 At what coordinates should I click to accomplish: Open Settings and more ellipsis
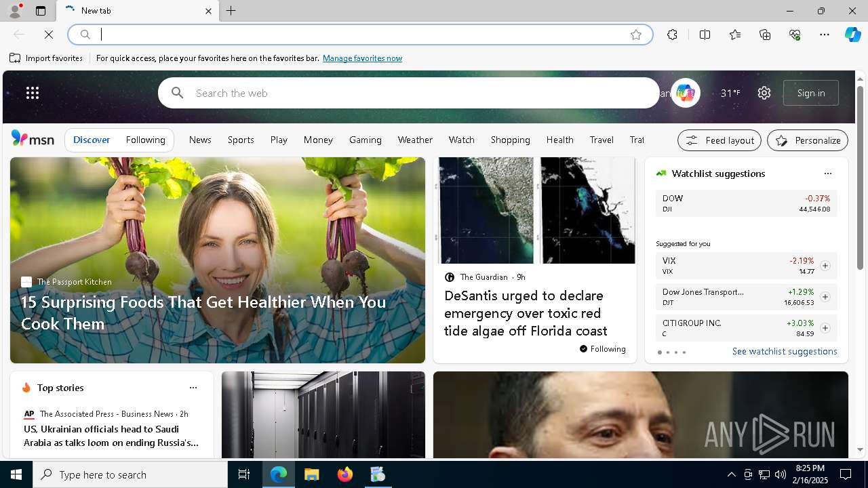click(825, 35)
